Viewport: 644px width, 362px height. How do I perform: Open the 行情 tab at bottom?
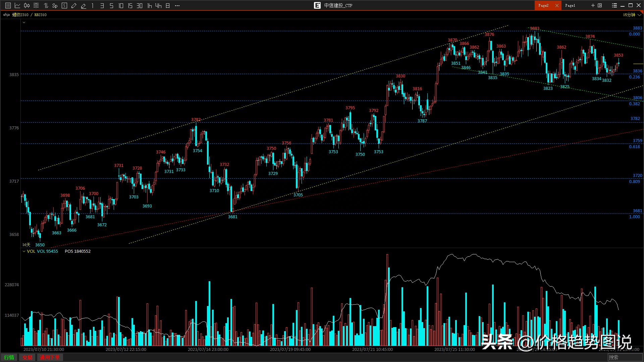click(9, 357)
